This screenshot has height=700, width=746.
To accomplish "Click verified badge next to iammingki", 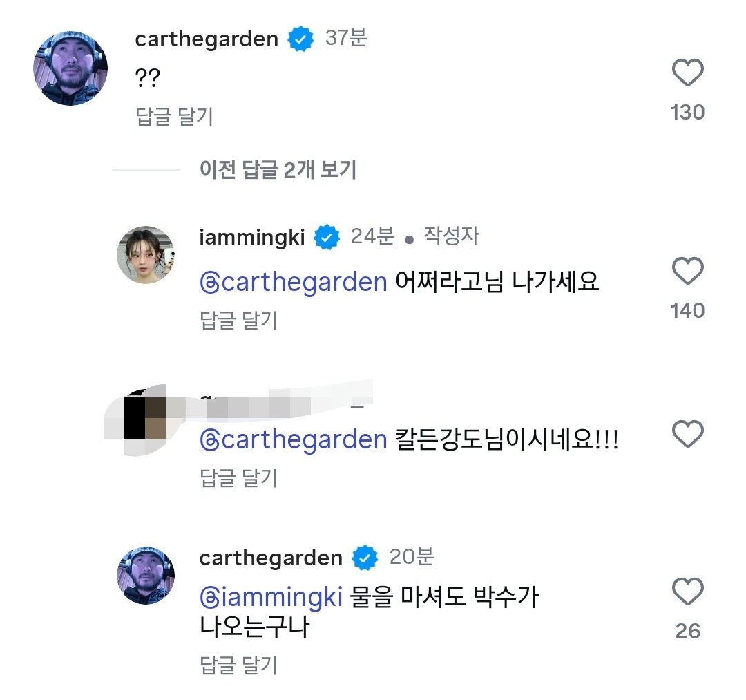I will click(327, 238).
